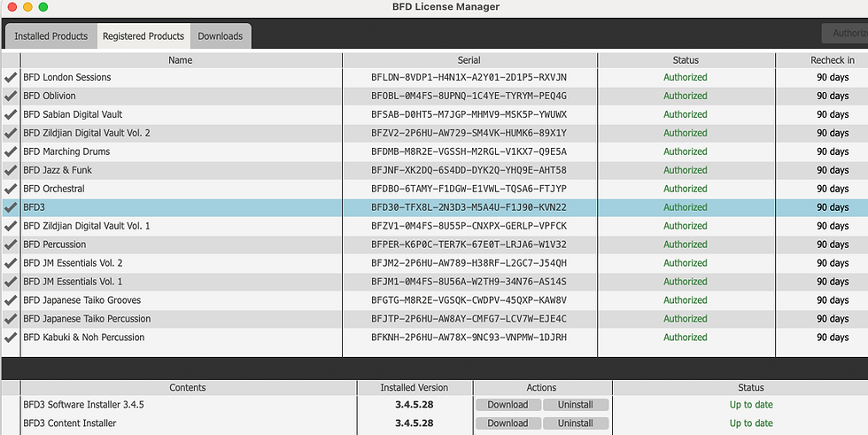Click the 90 days value for BFD3

pos(833,207)
